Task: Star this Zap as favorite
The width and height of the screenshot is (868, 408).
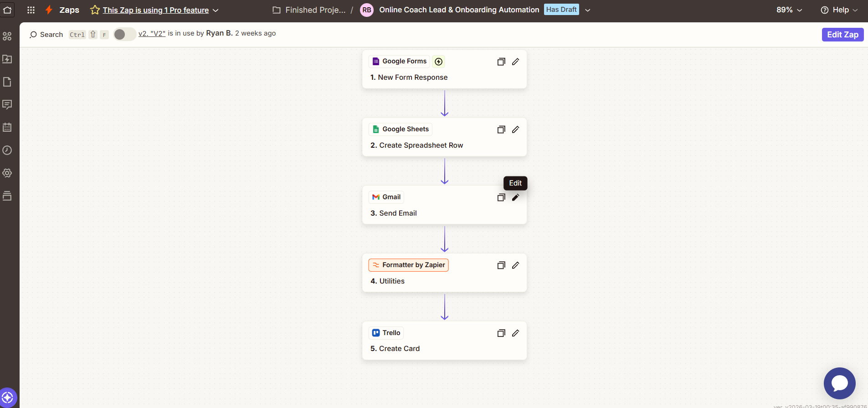Action: tap(95, 10)
